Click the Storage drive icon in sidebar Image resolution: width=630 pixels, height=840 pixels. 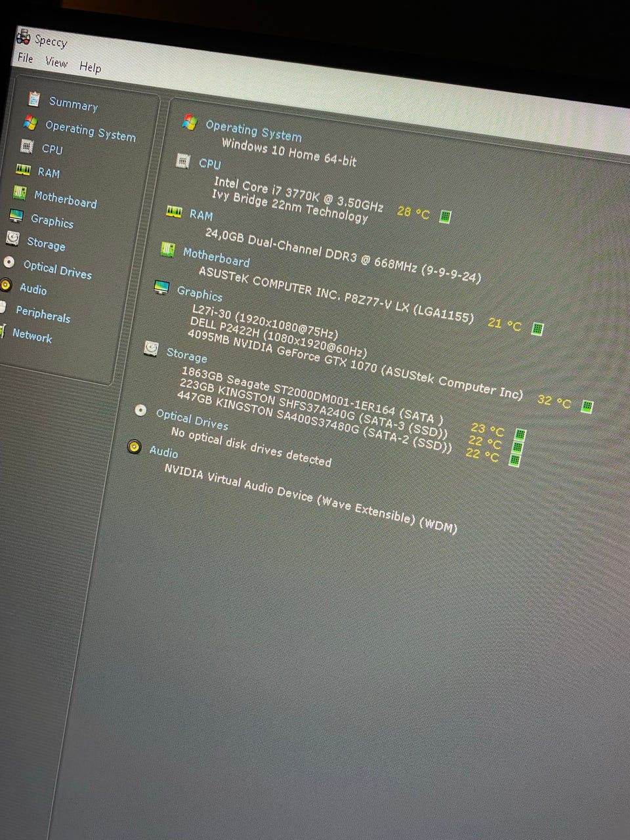(12, 238)
